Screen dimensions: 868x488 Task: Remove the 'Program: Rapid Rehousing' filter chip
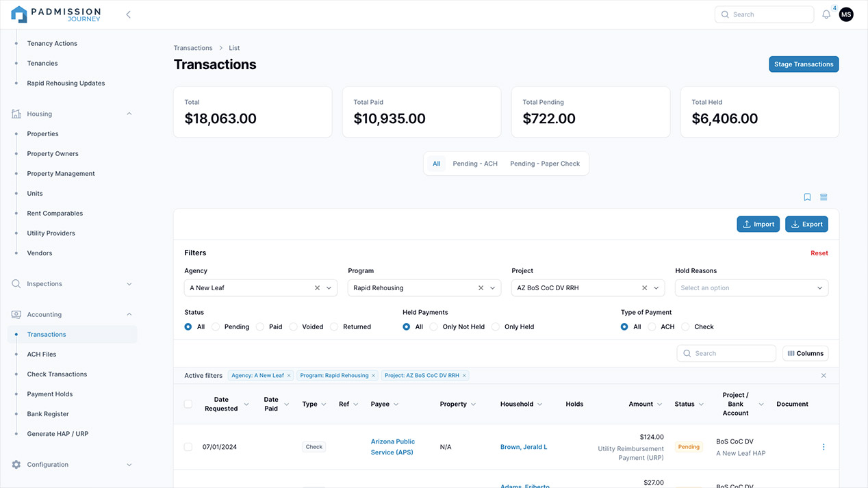[x=373, y=376]
